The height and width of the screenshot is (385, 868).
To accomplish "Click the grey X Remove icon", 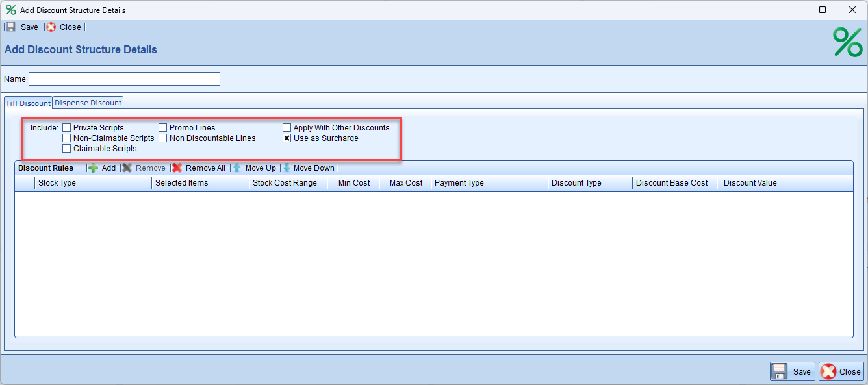I will point(127,168).
